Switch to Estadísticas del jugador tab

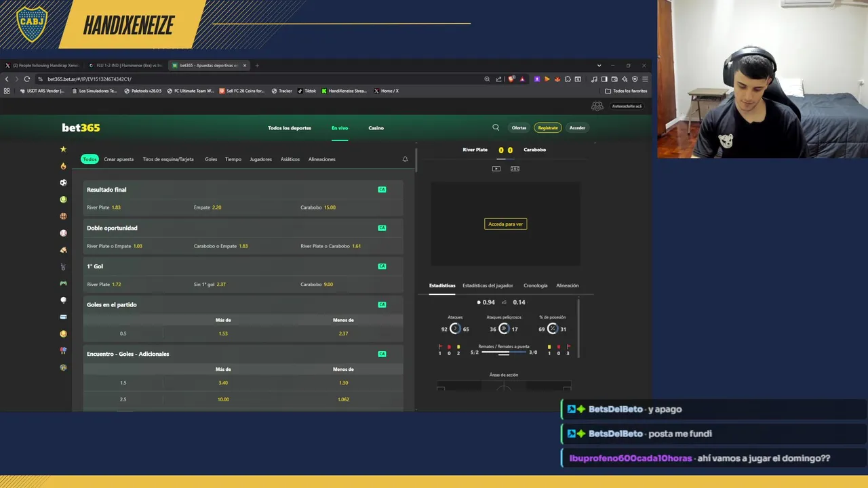click(488, 285)
